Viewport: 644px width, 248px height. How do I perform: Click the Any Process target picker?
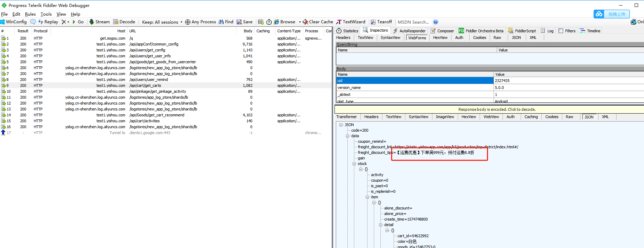point(200,22)
